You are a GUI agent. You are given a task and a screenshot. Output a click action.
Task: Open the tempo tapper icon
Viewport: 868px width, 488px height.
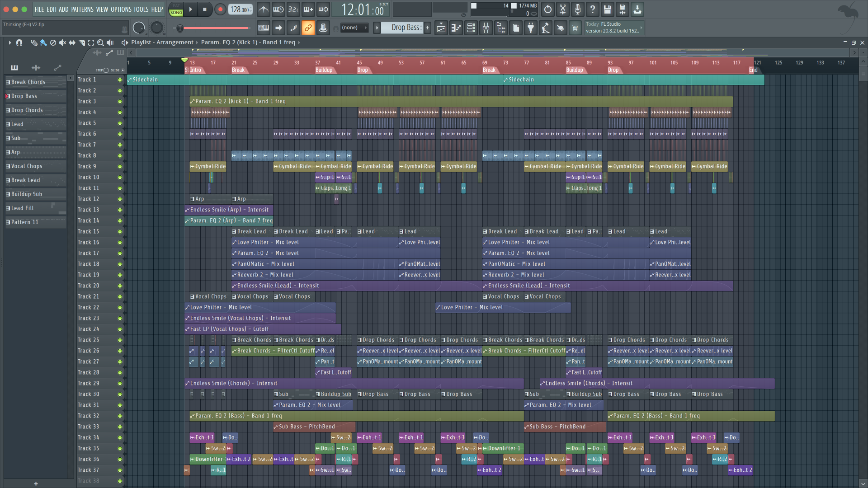coord(546,28)
